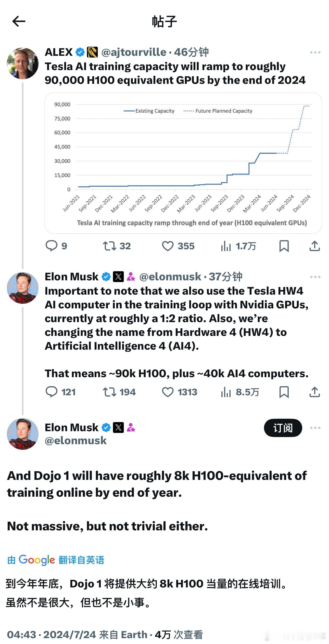Like ALEX's post with 355 likes
The width and height of the screenshot is (329, 644).
point(168,246)
